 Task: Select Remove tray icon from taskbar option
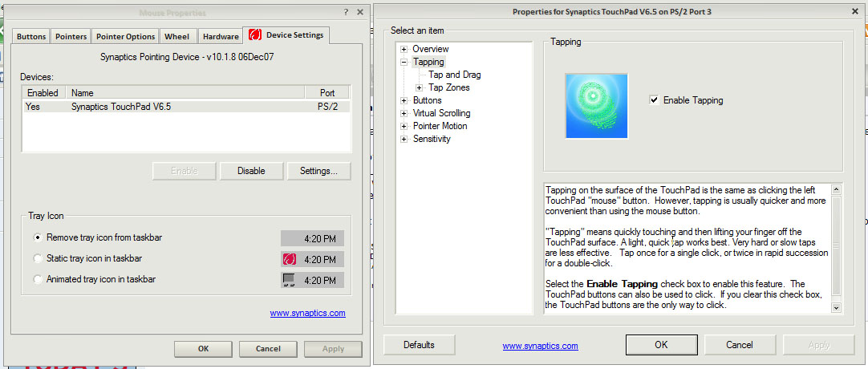(x=38, y=237)
